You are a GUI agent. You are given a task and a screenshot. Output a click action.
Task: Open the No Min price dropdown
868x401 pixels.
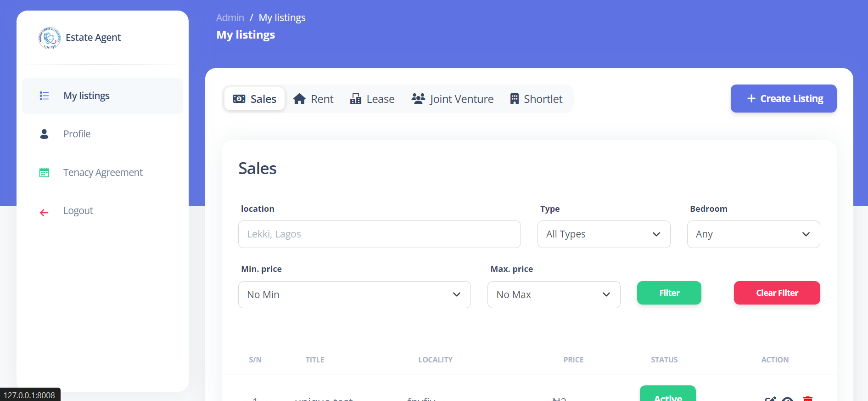point(354,295)
